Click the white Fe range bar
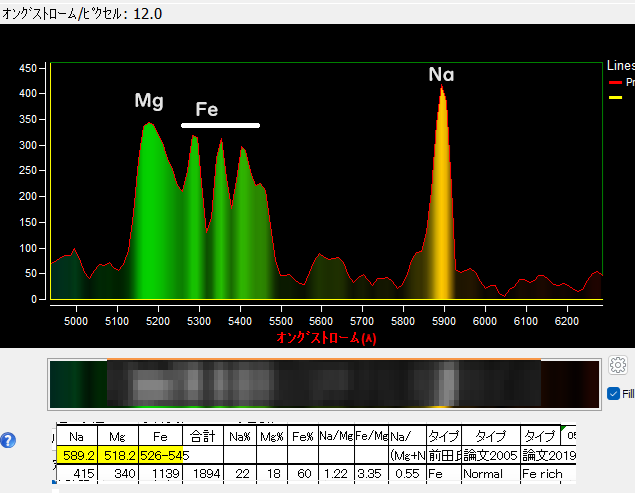The height and width of the screenshot is (493, 635). point(220,126)
